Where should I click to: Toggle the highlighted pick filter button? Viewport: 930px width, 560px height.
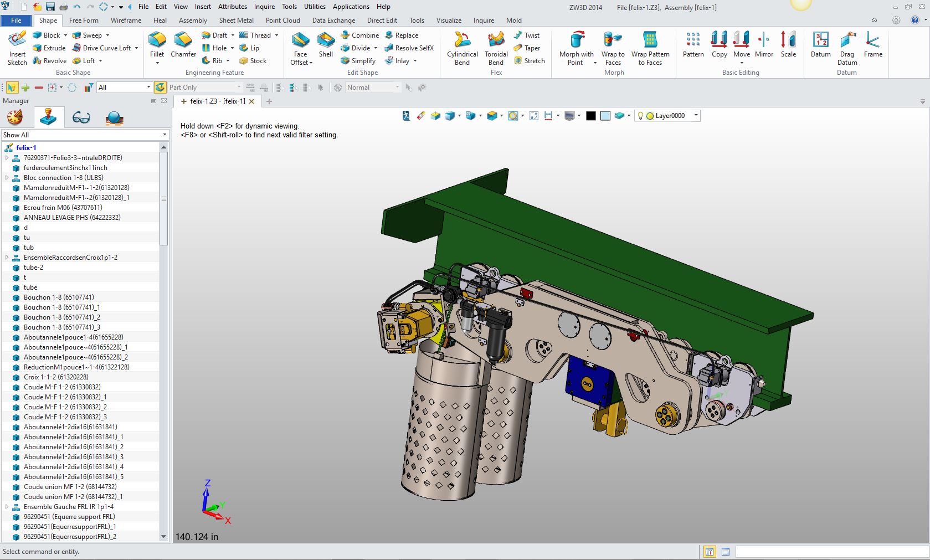12,87
